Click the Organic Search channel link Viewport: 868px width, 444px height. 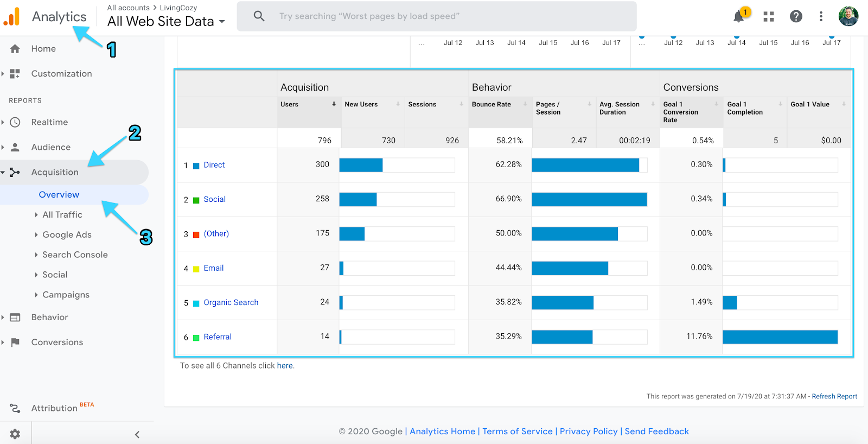pos(231,302)
